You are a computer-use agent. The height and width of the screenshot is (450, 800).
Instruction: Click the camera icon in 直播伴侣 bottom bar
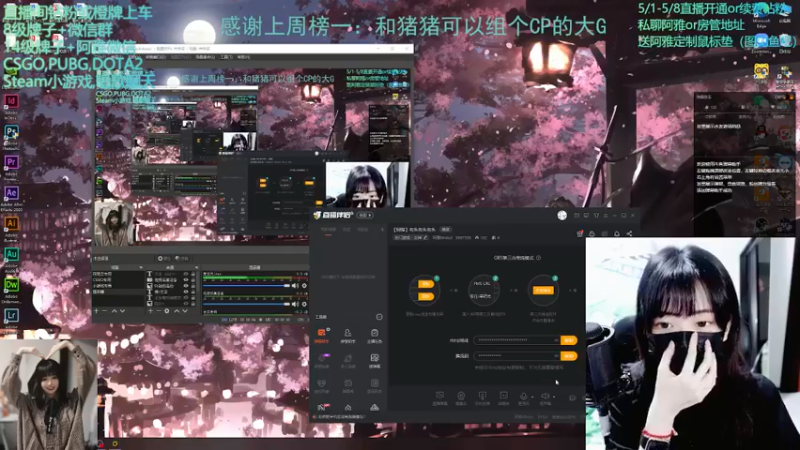click(x=461, y=396)
